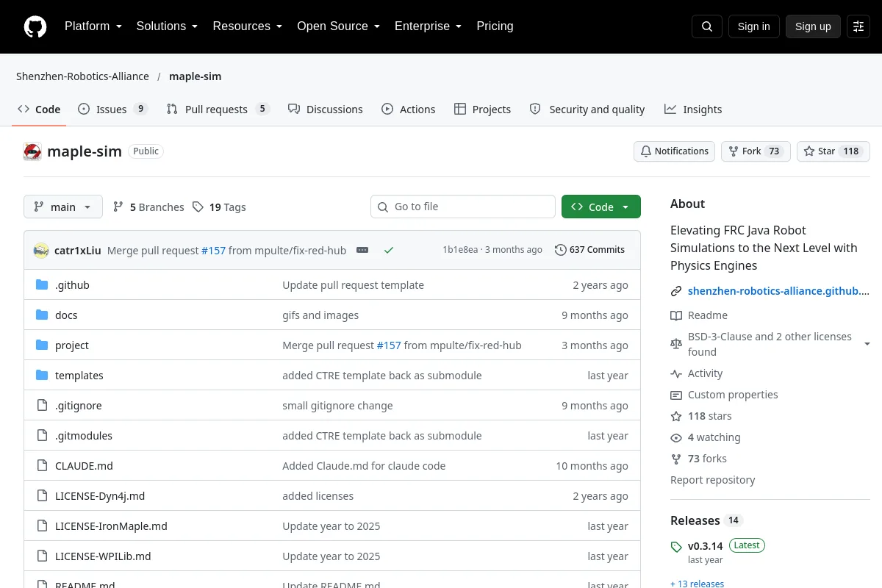The image size is (882, 588).
Task: Open the green Code dropdown button
Action: (x=601, y=207)
